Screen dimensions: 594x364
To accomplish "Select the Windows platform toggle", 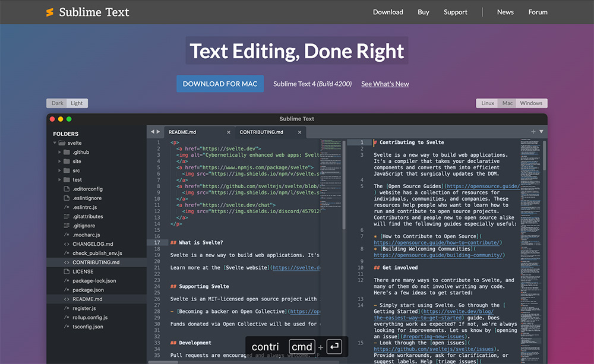I will point(531,103).
